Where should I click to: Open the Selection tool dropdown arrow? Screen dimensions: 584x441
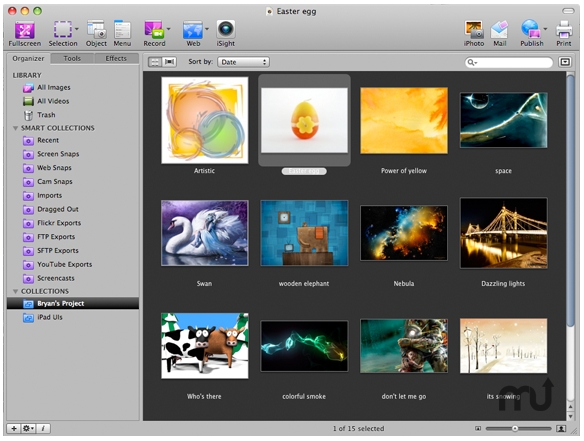(77, 29)
